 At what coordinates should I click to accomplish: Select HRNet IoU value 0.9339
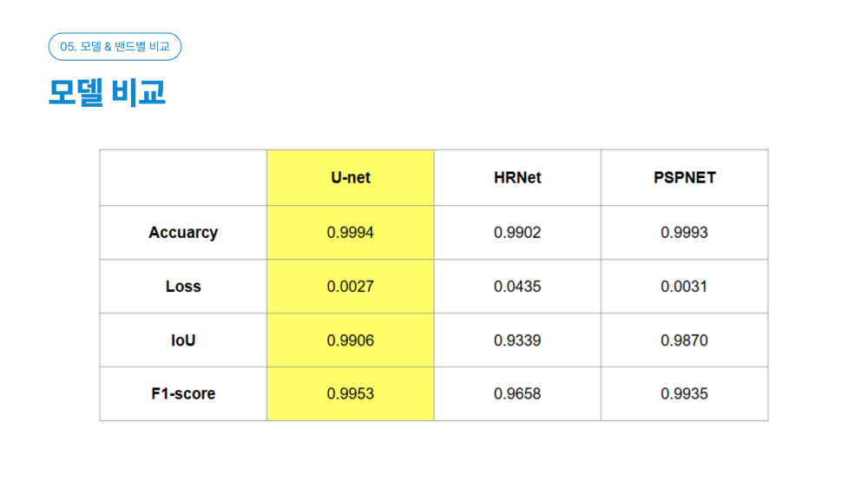pyautogui.click(x=517, y=340)
